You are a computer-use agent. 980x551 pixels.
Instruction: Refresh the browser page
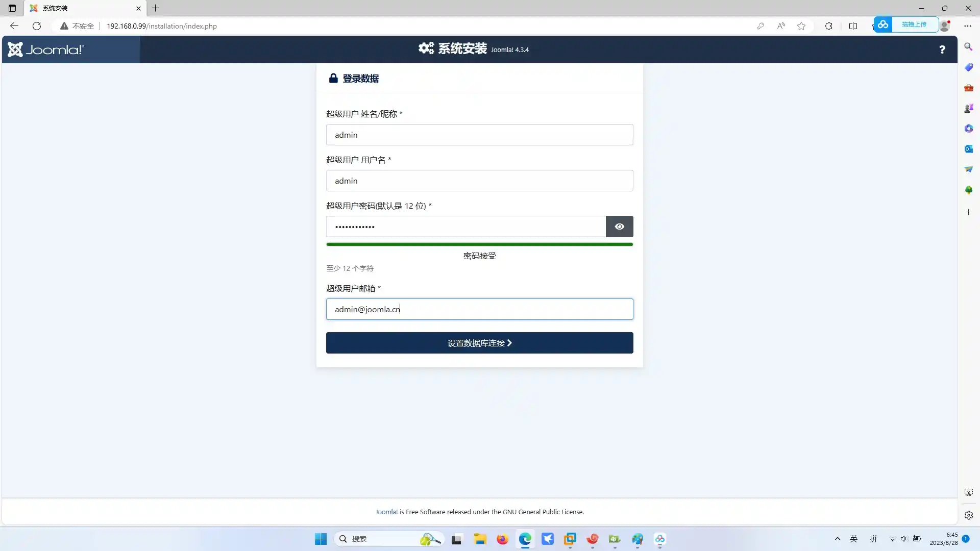click(37, 26)
